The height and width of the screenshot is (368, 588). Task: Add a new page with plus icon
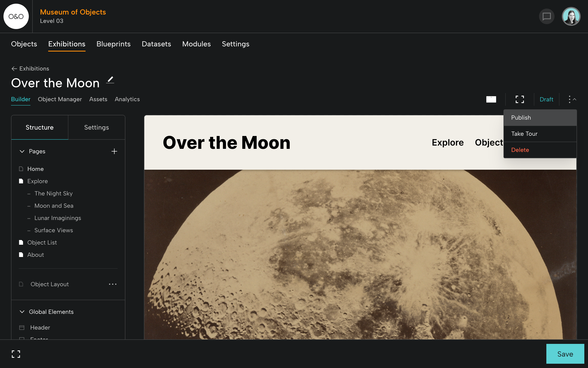point(114,151)
